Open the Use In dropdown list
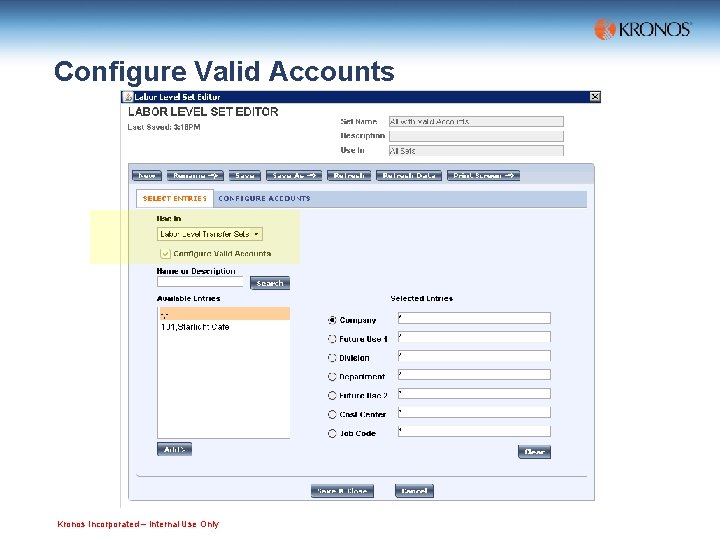720x540 pixels. (210, 234)
